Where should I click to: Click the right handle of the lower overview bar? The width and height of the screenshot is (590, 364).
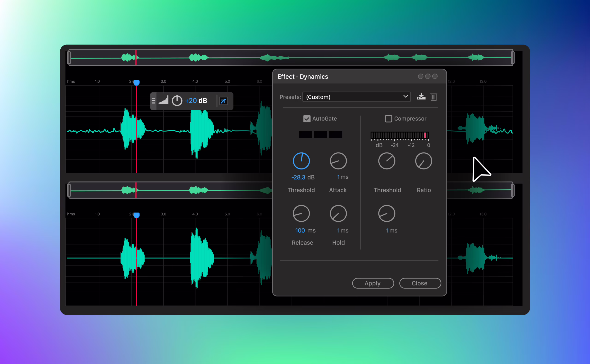513,190
